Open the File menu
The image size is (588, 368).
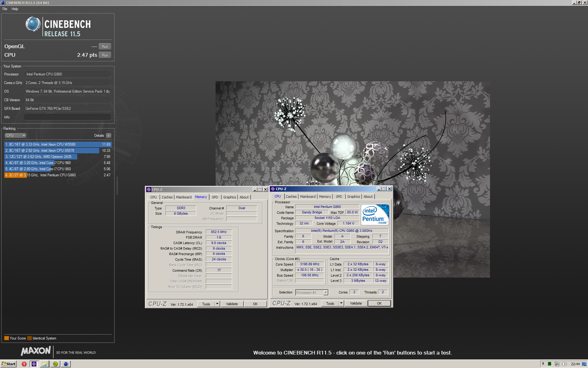(x=5, y=9)
